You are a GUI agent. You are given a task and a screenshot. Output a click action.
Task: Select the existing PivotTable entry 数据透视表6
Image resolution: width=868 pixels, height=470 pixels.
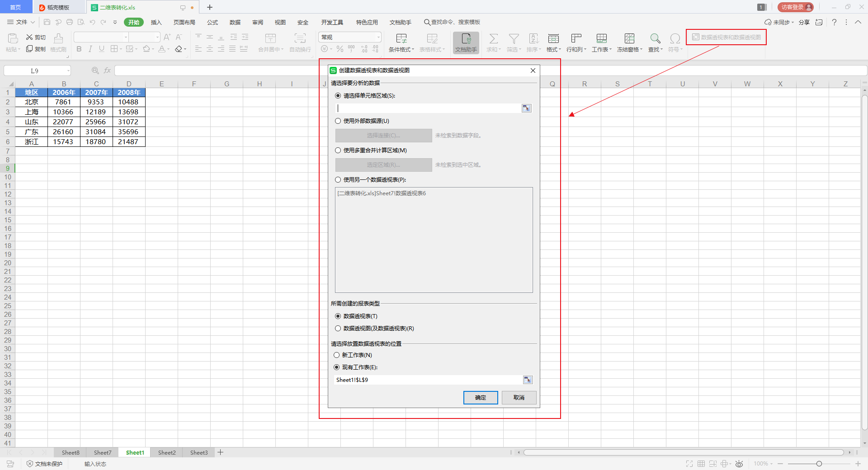382,193
